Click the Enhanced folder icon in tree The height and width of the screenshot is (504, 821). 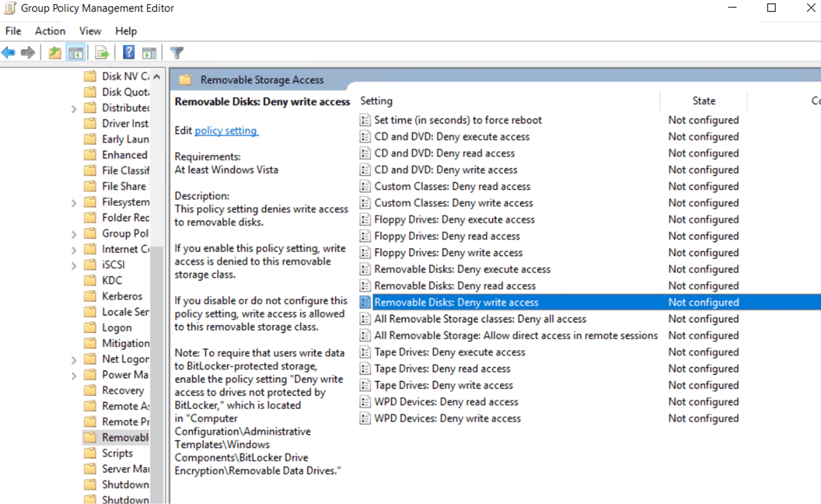pos(90,155)
